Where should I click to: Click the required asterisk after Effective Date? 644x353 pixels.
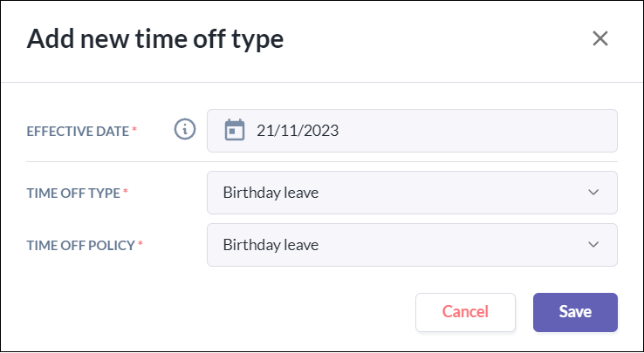(135, 131)
